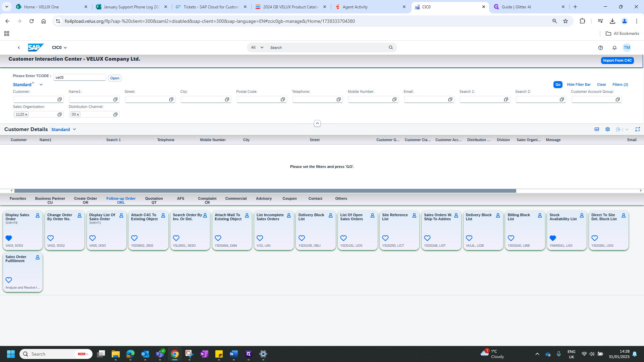
Task: Favorite the Search Order By Inv. Or Del. tile
Action: (x=176, y=238)
